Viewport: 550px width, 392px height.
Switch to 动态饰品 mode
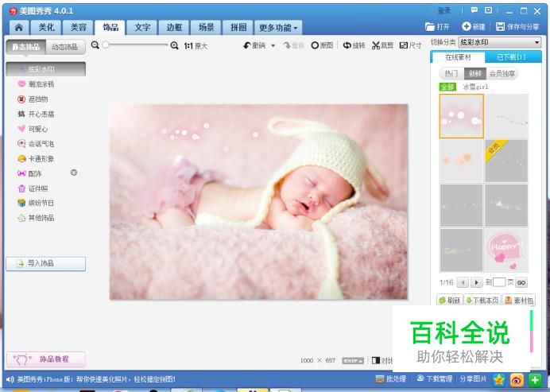[65, 47]
